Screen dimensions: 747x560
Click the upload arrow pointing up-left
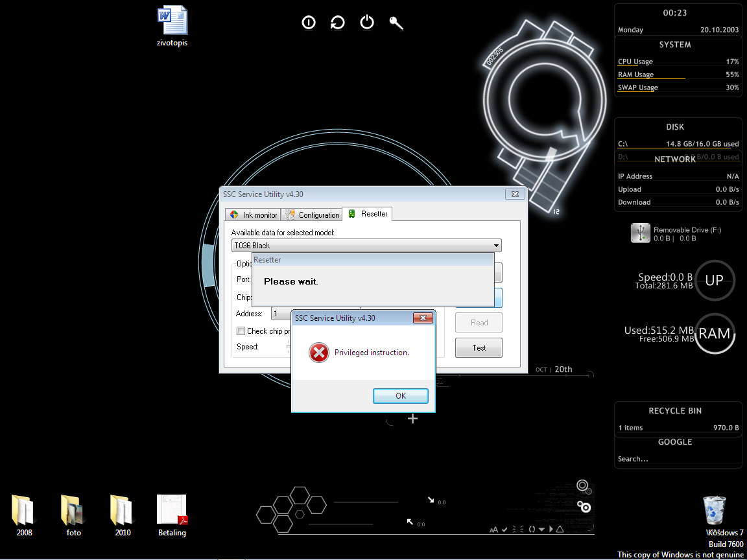tap(410, 522)
